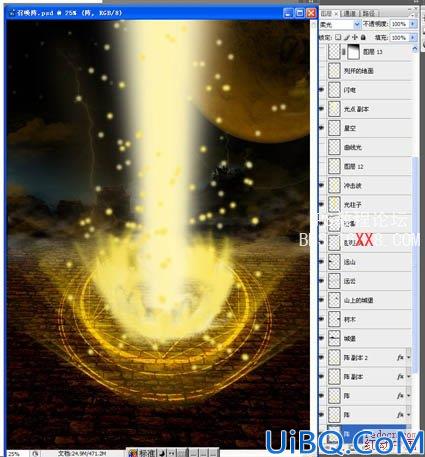Show the hidden 图层 13 layer
The width and height of the screenshot is (425, 457).
(x=322, y=52)
